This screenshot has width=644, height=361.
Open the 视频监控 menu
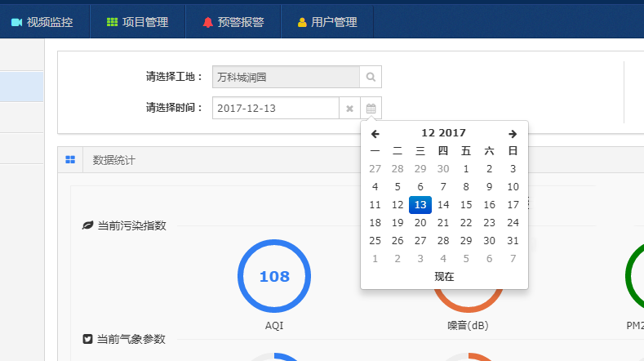pos(42,22)
